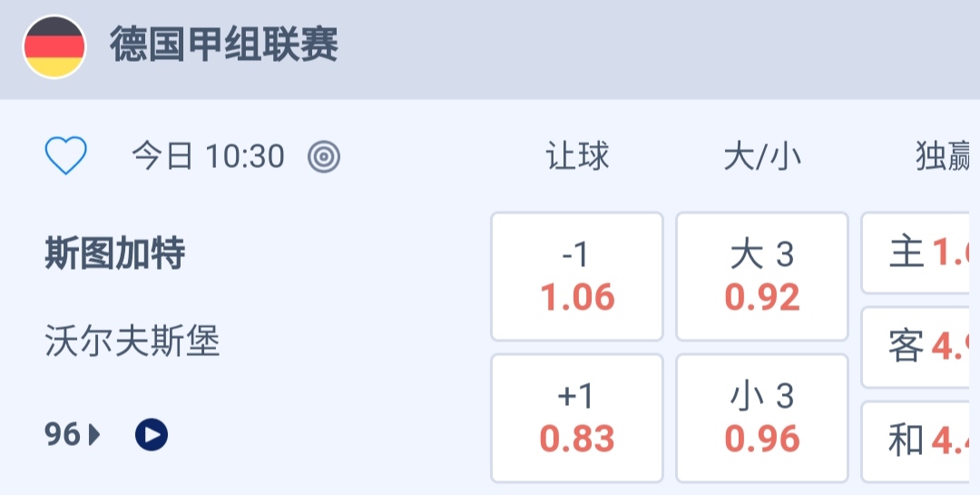Expand more markets via arrow beside 96
980x495 pixels.
pos(94,436)
